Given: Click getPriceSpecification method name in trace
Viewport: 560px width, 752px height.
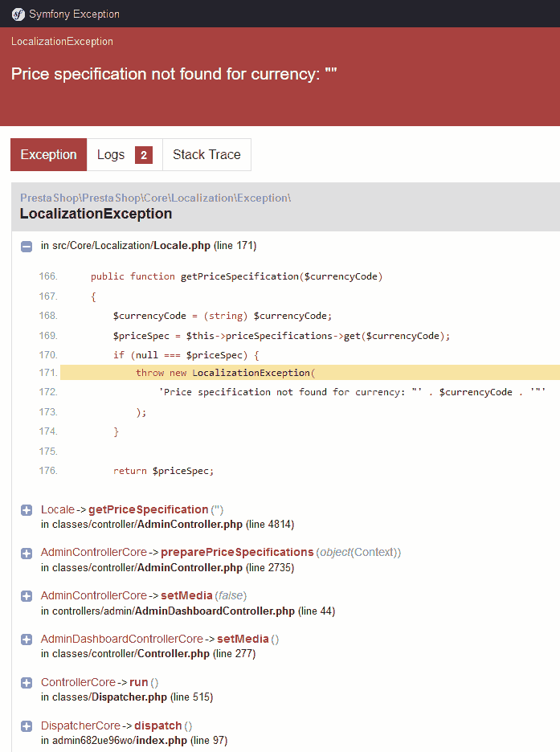Looking at the screenshot, I should click(x=148, y=509).
